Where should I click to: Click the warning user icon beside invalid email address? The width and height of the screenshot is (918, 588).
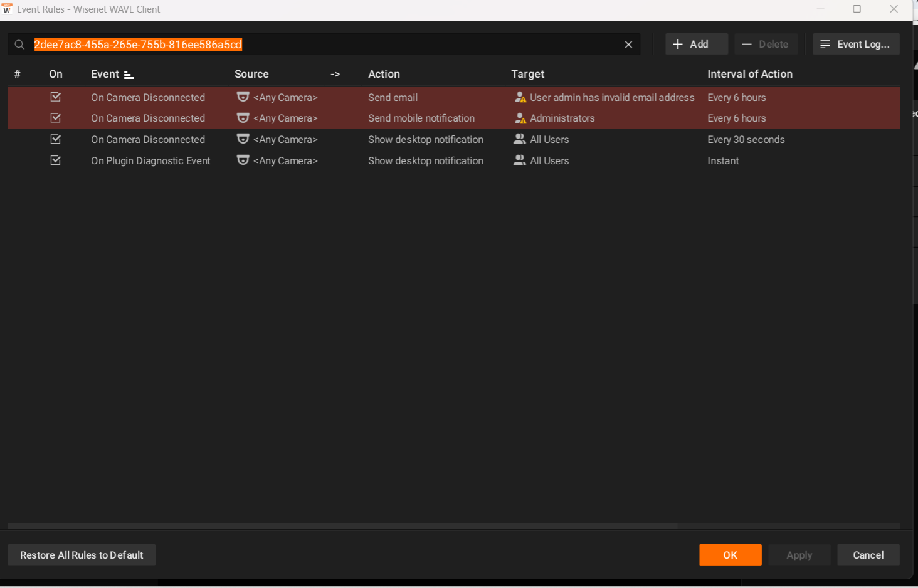click(520, 97)
